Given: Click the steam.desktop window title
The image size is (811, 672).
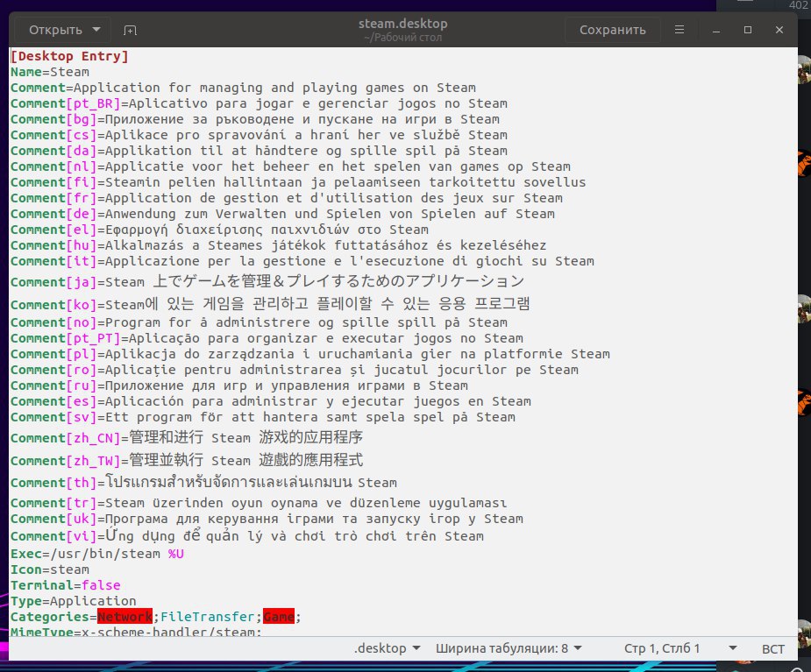Looking at the screenshot, I should click(403, 24).
